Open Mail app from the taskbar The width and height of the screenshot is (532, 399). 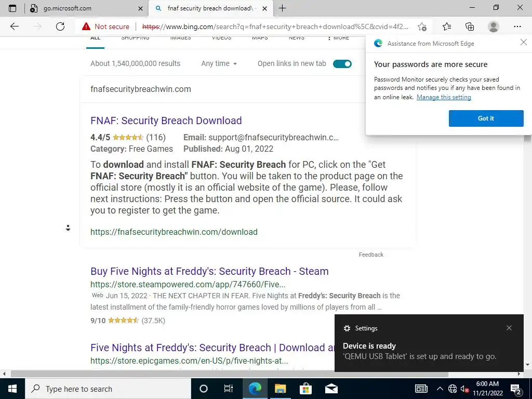331,389
